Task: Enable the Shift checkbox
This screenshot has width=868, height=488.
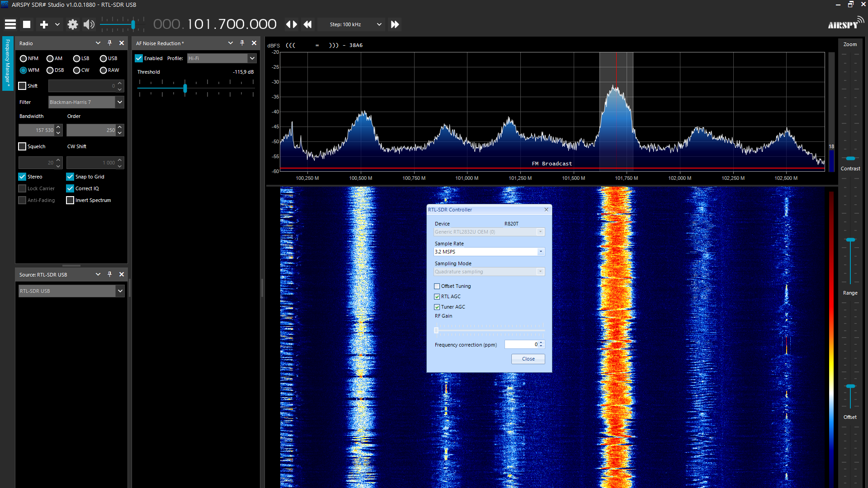Action: pos(22,86)
